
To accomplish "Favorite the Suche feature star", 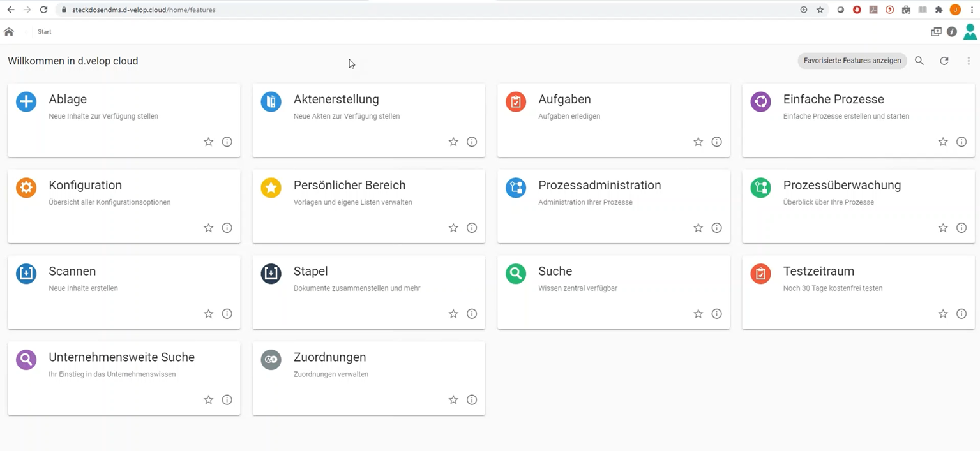I will click(x=698, y=314).
